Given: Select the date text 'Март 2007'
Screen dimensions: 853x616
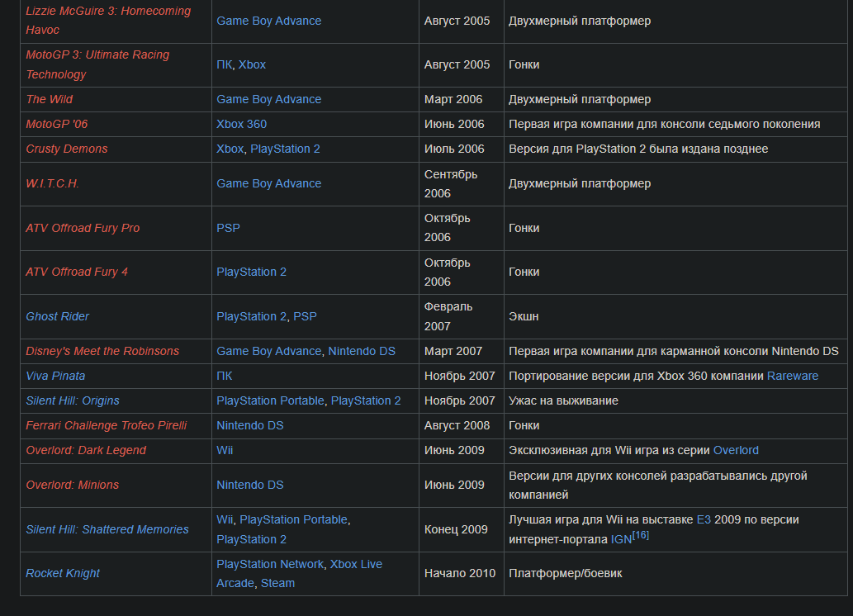Looking at the screenshot, I should (x=453, y=351).
